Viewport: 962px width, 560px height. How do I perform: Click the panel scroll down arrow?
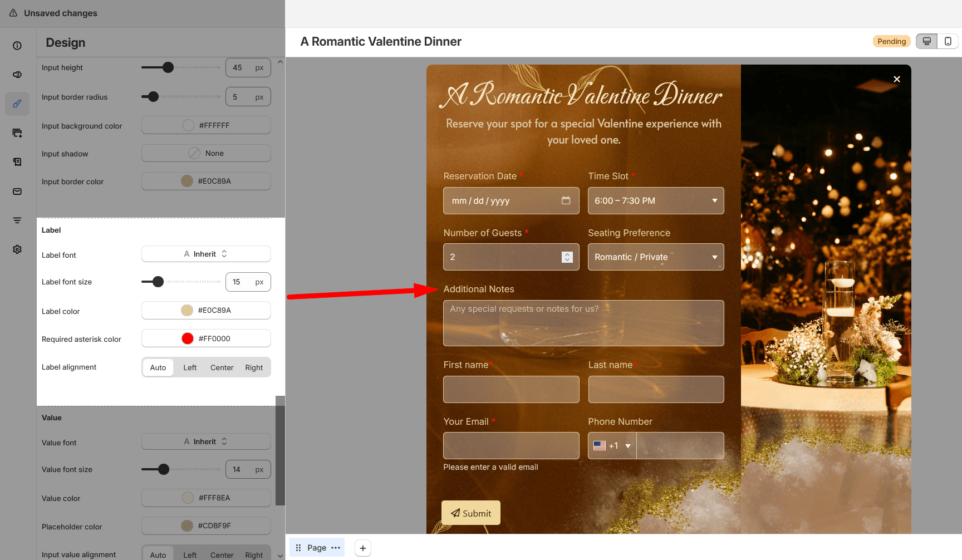click(280, 556)
